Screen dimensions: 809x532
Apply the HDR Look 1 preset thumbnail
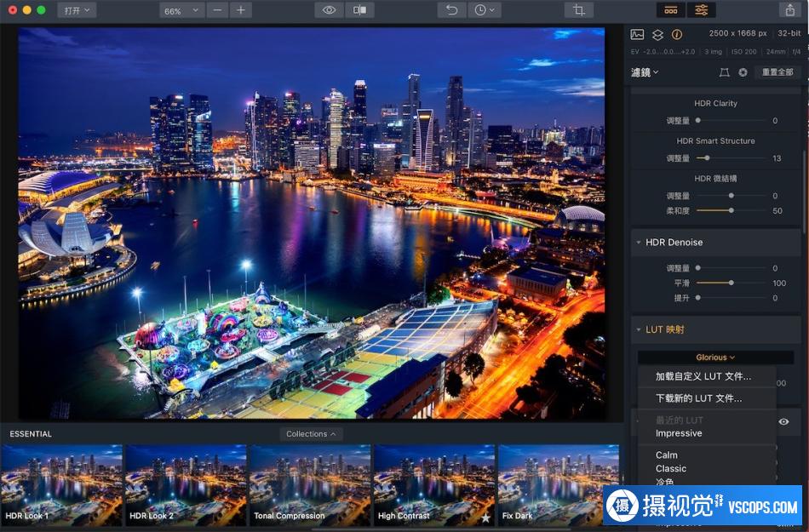(x=61, y=485)
